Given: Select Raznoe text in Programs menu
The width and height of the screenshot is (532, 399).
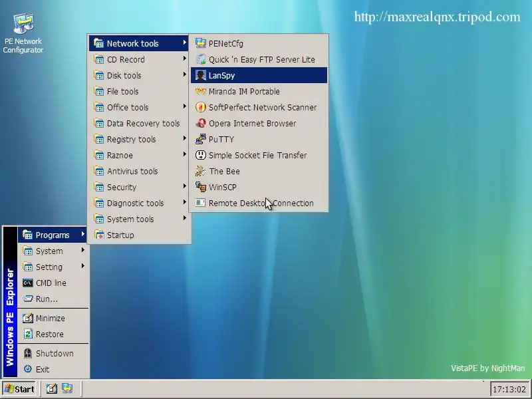Looking at the screenshot, I should pyautogui.click(x=120, y=155).
